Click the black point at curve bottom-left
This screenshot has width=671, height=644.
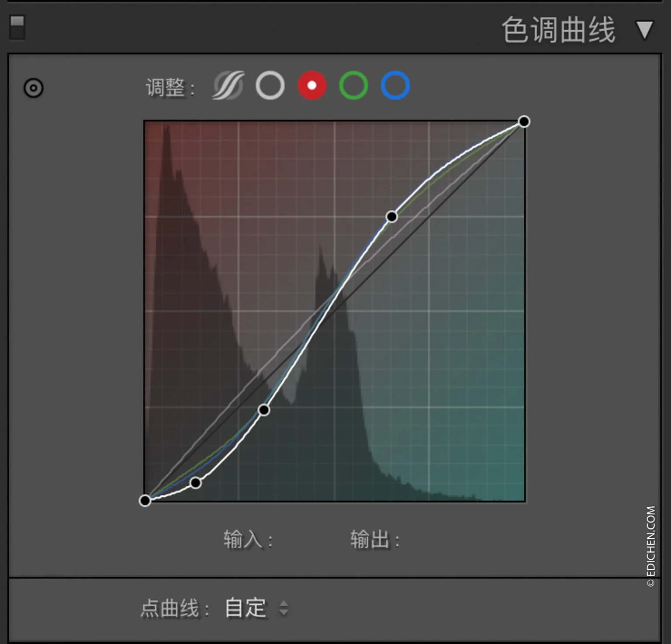[x=145, y=500]
